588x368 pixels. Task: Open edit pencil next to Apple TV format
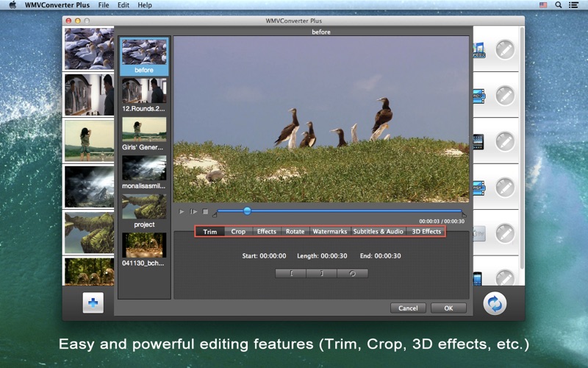tap(505, 233)
